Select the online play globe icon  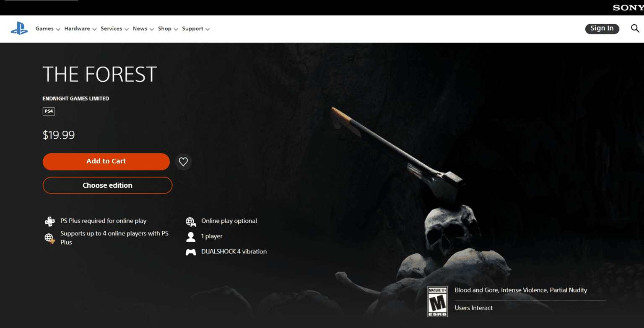tap(191, 221)
